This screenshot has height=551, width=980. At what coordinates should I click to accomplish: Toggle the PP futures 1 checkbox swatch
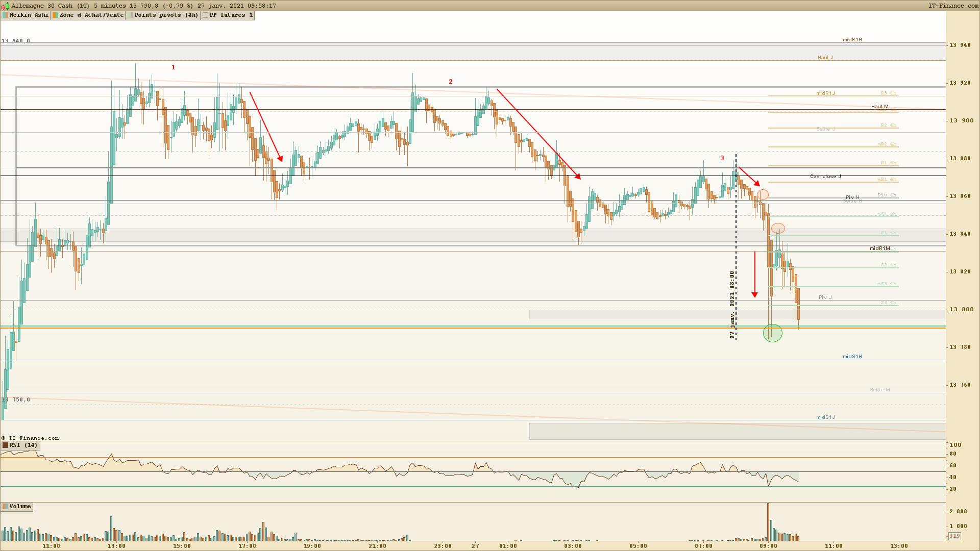pos(205,15)
